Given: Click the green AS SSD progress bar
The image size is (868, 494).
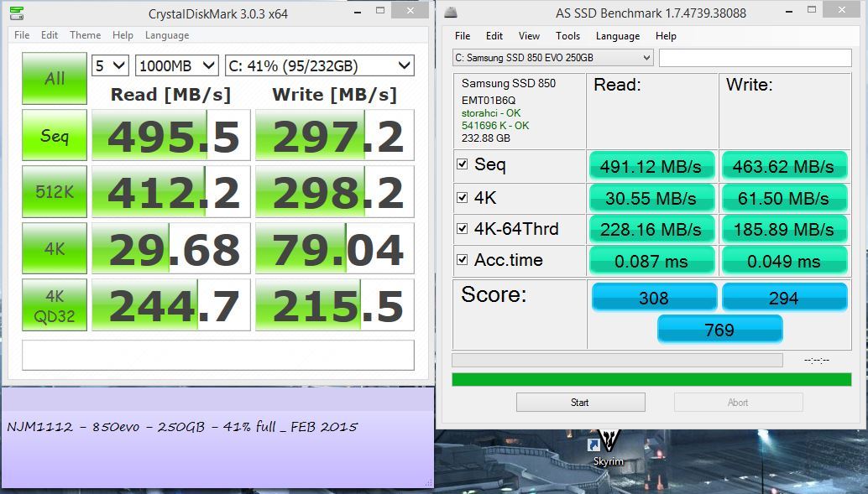Looking at the screenshot, I should click(651, 380).
